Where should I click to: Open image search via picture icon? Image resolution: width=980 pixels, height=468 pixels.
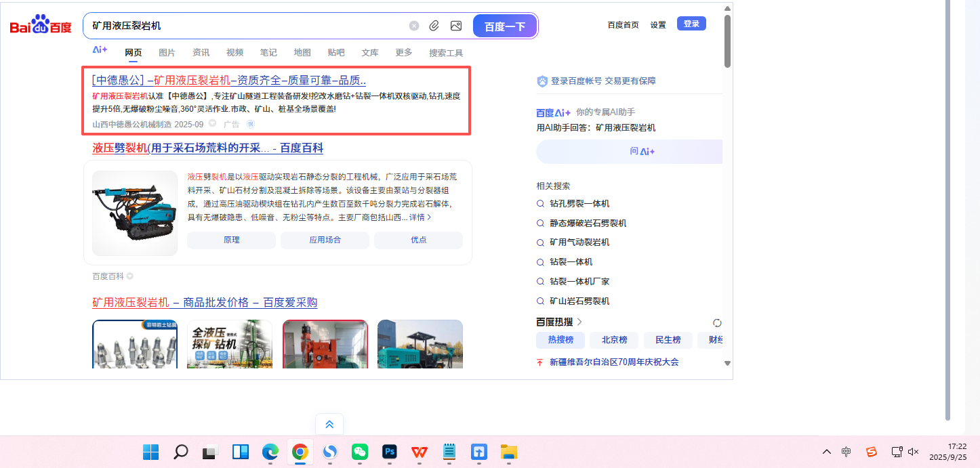[456, 26]
